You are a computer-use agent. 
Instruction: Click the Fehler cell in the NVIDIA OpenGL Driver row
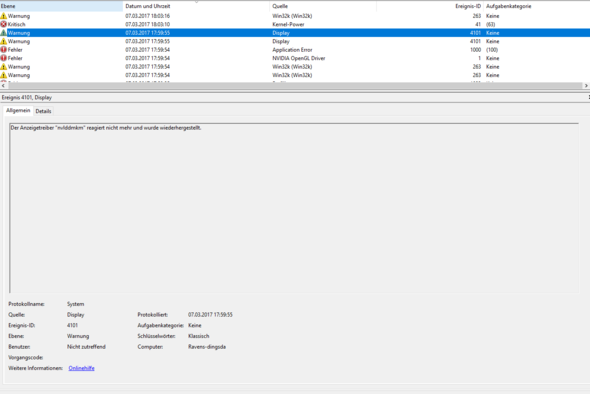coord(15,58)
